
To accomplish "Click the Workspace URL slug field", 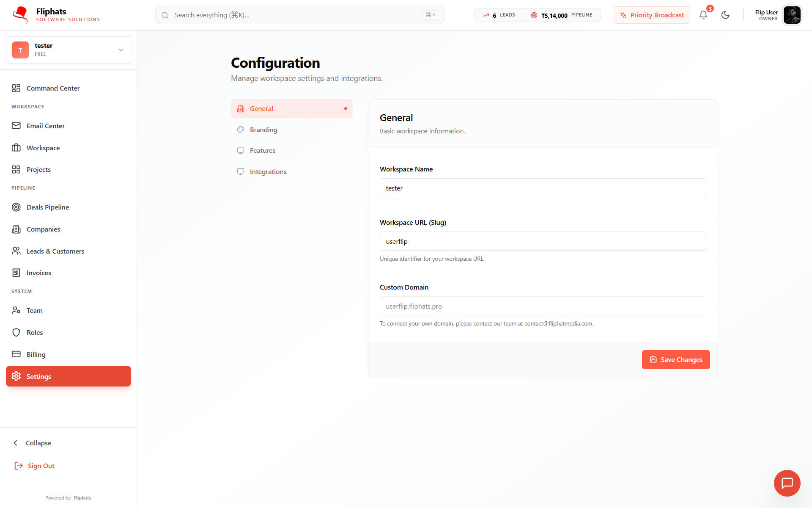I will tap(543, 241).
